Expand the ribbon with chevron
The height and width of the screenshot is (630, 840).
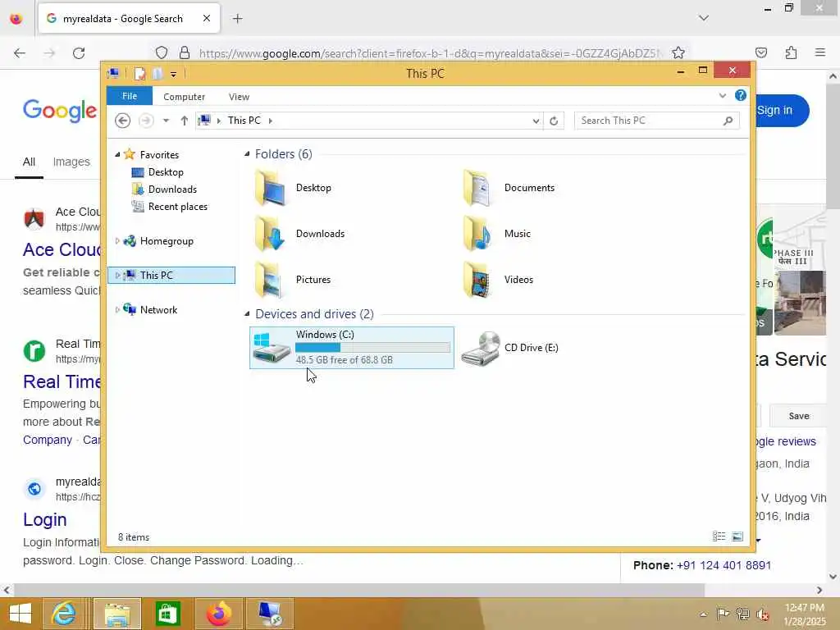tap(722, 96)
